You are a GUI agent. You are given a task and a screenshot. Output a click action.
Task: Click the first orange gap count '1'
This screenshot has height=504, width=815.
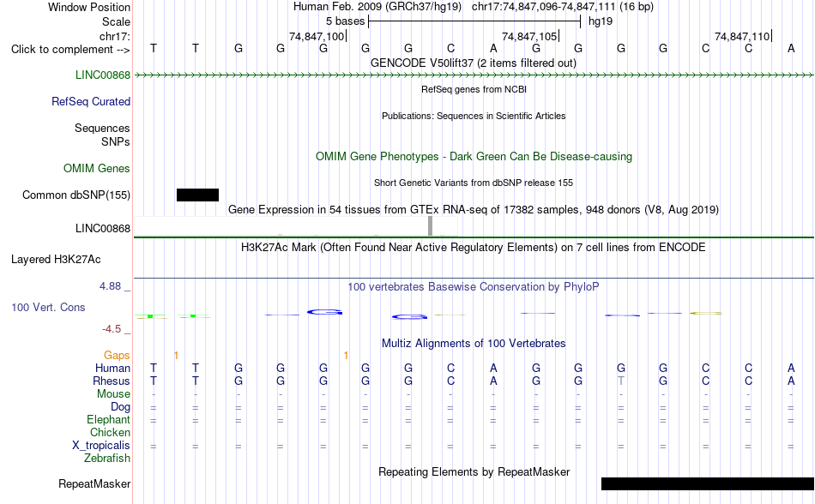(176, 356)
